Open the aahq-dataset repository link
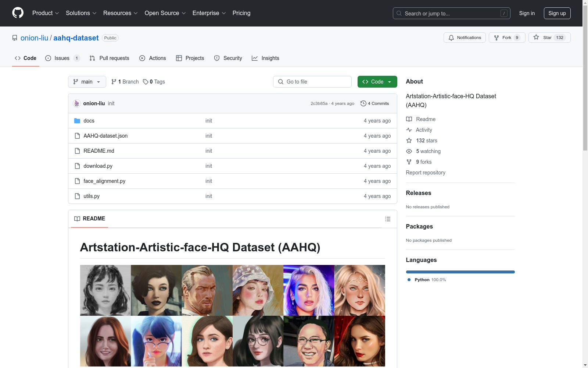 coord(76,38)
